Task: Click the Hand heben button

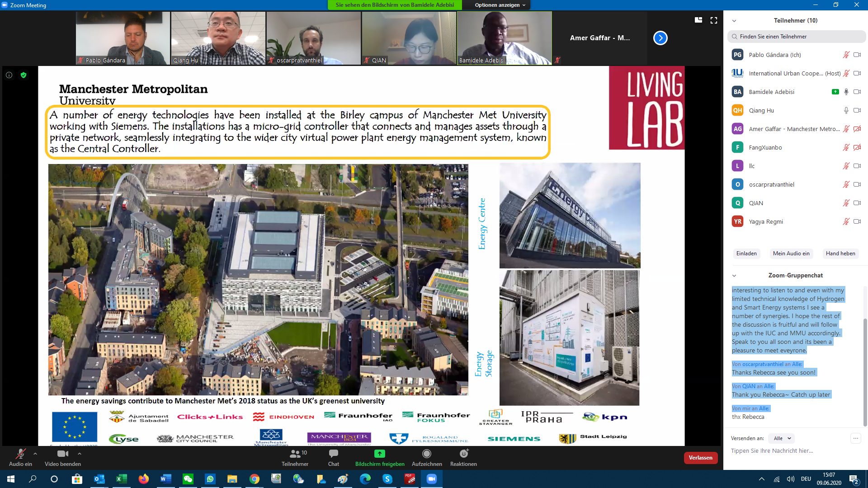Action: 840,253
